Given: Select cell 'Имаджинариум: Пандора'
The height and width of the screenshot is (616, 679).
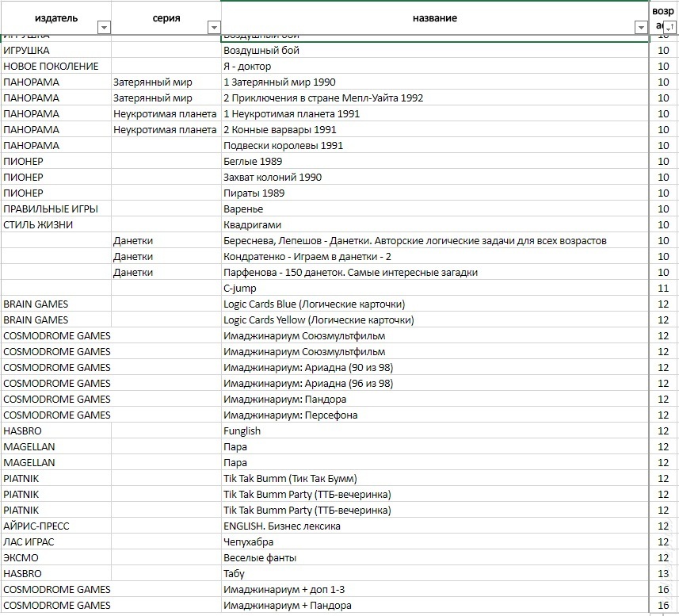Looking at the screenshot, I should click(435, 400).
